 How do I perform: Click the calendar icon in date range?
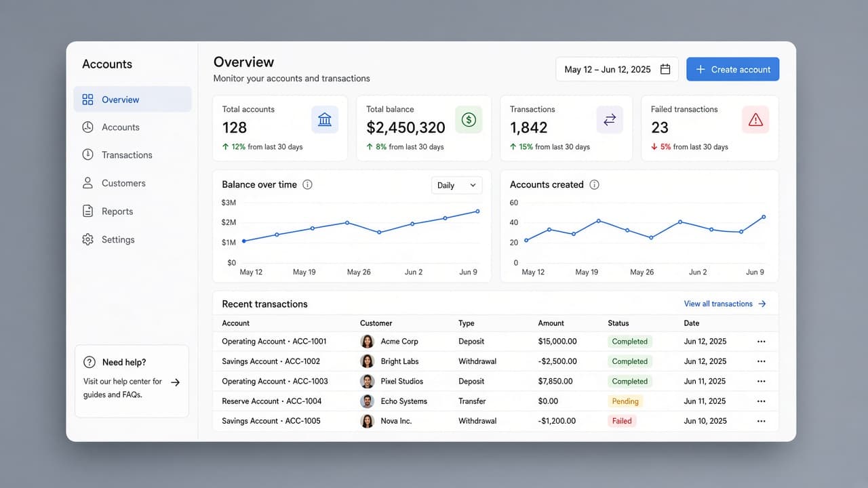pos(665,69)
